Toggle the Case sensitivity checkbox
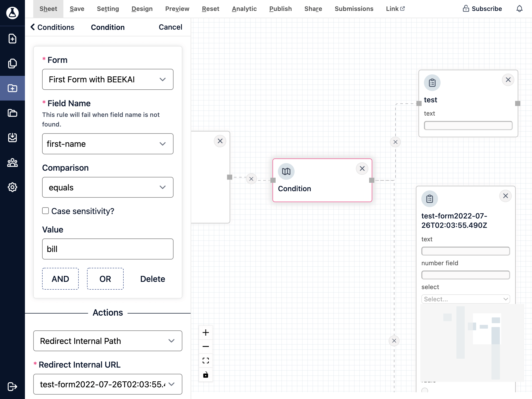532x399 pixels. [x=45, y=210]
